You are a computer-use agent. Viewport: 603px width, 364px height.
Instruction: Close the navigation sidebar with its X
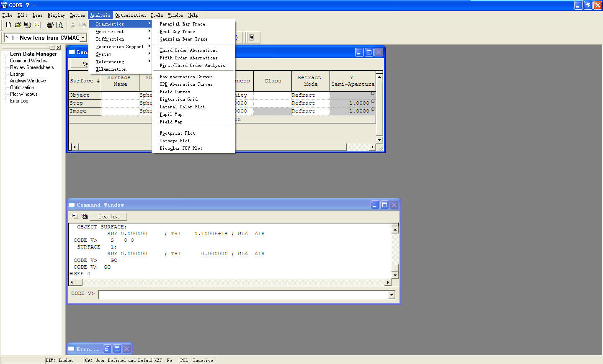tap(58, 48)
